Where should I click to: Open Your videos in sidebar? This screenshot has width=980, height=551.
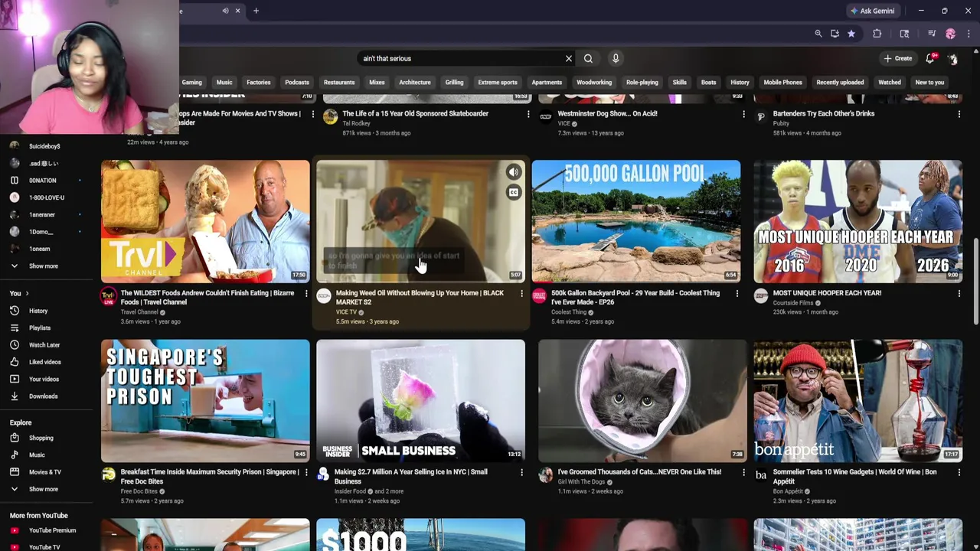pos(44,379)
